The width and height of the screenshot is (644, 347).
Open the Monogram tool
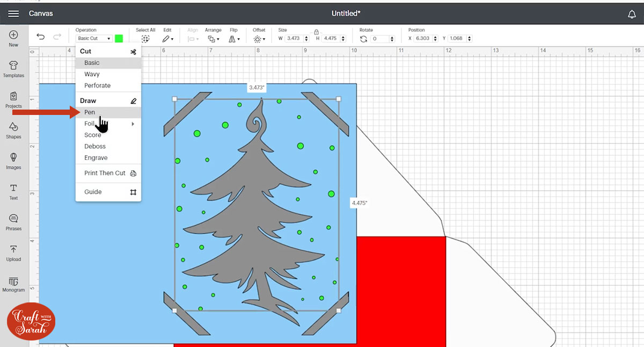click(13, 283)
